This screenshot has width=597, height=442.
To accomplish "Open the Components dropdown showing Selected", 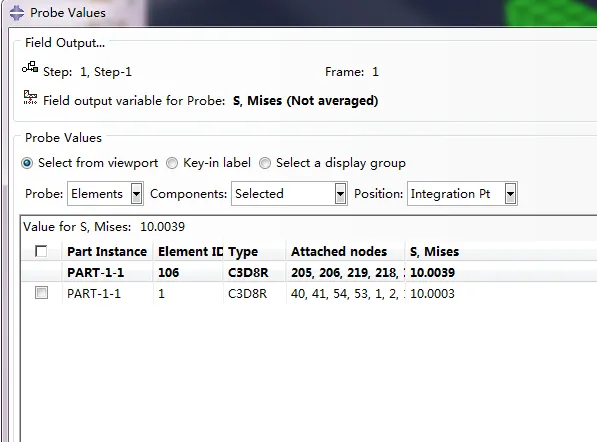I will coord(289,194).
